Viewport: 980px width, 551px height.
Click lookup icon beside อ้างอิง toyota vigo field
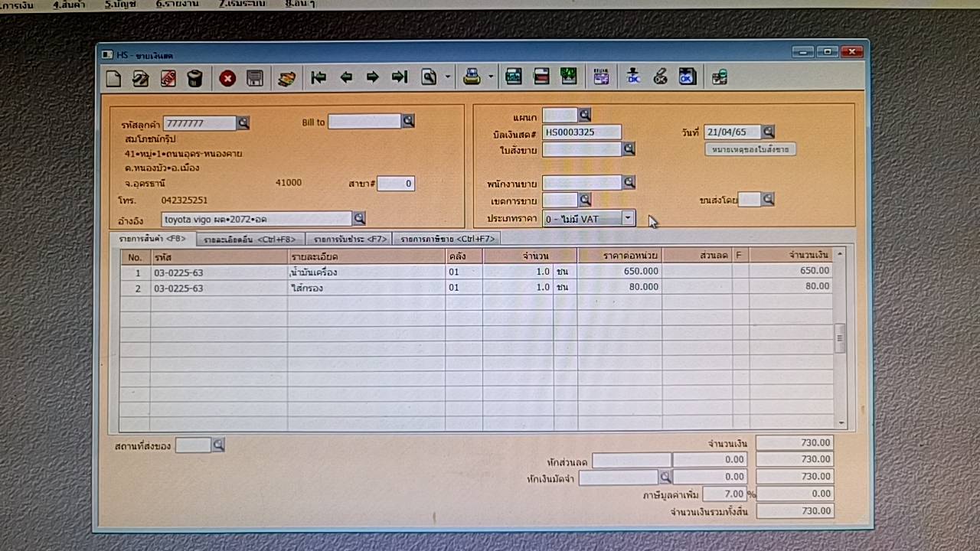359,218
